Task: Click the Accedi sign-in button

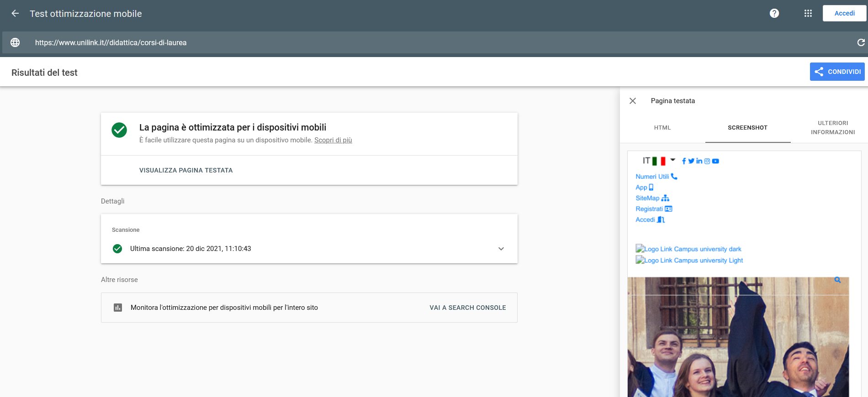Action: (844, 13)
